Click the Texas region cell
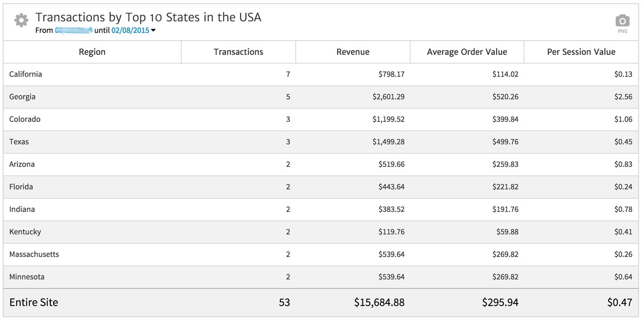Screen dimensions: 644x321 click(x=19, y=141)
